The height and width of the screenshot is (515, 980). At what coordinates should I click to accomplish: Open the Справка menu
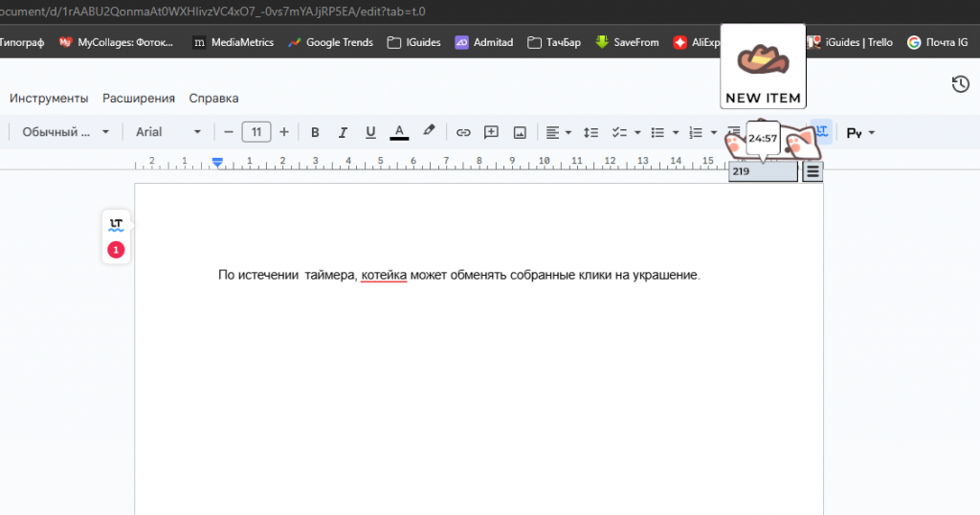click(x=213, y=99)
